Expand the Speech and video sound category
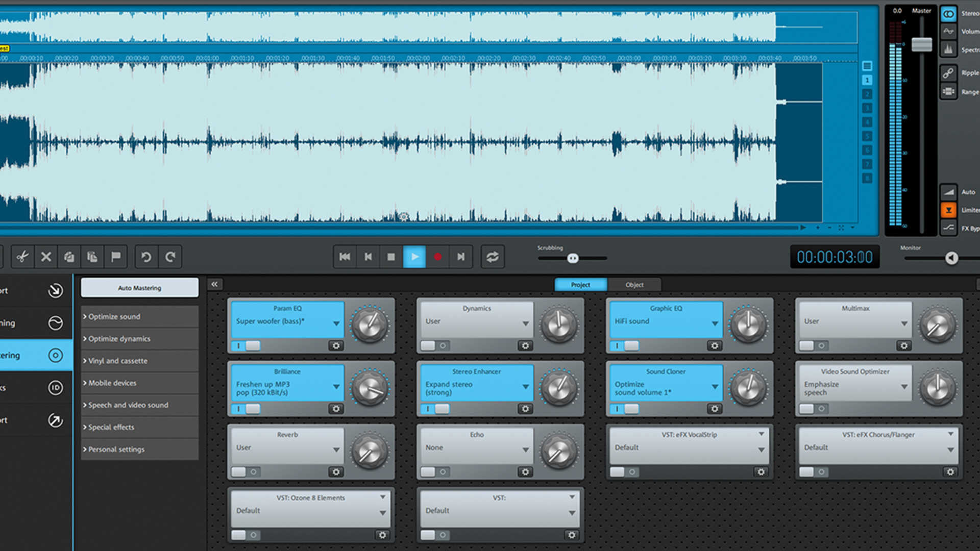 128,405
